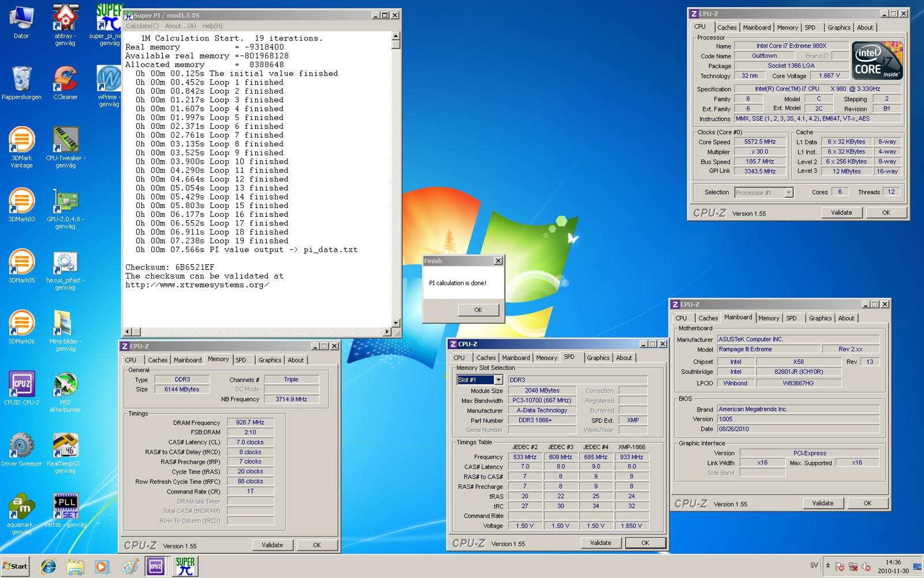
Task: Click Core Speed 5572.5 MHz value
Action: (x=759, y=142)
